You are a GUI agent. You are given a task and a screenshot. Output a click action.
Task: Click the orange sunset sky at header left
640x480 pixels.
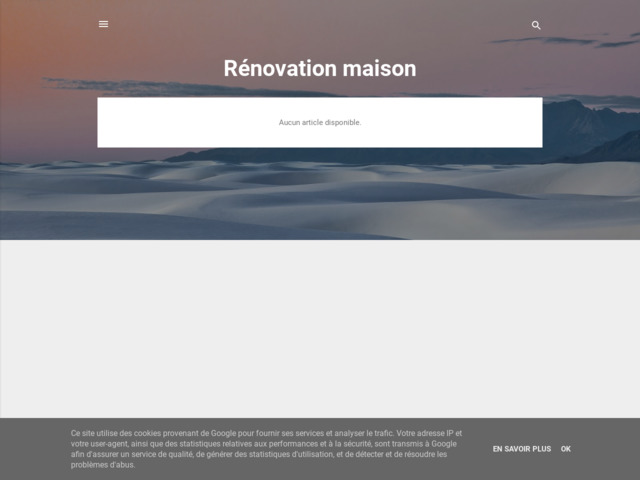(x=40, y=60)
